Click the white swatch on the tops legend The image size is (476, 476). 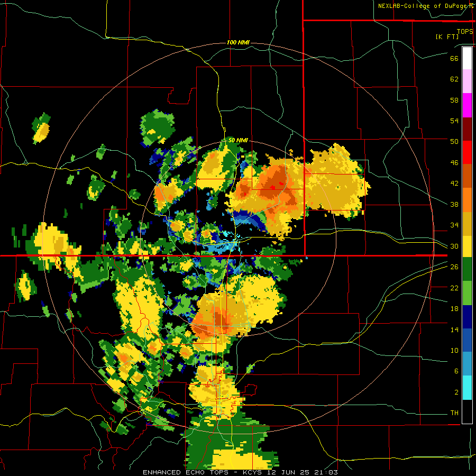(x=467, y=58)
